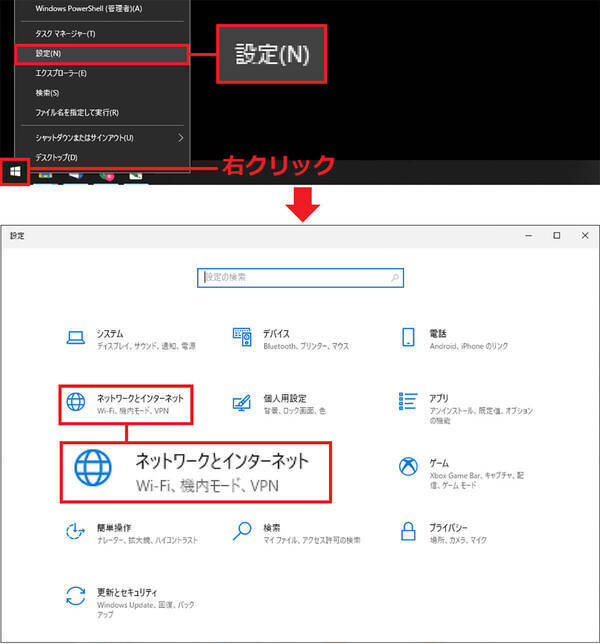600x644 pixels.
Task: Minimize the 設定 window
Action: click(x=529, y=236)
